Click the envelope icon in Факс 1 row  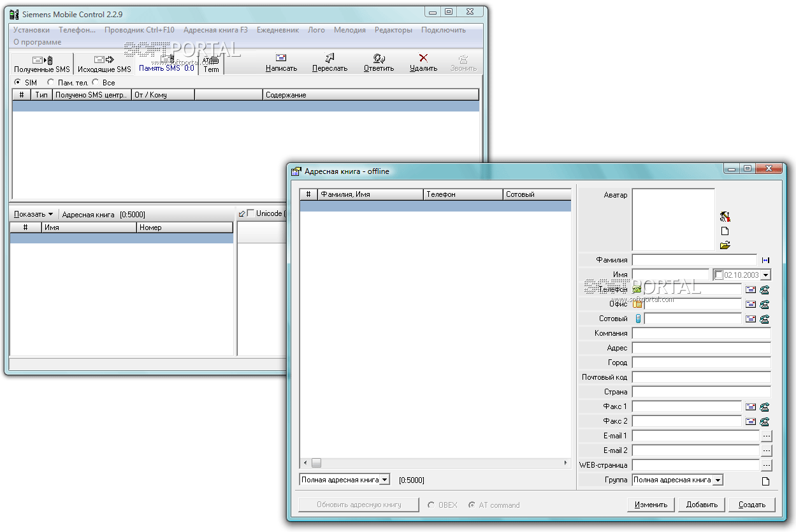tap(751, 406)
